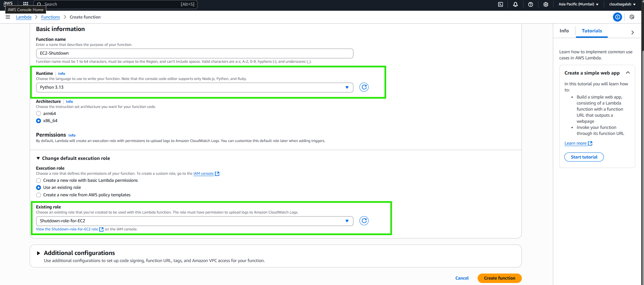Open the notifications bell

coord(515,4)
